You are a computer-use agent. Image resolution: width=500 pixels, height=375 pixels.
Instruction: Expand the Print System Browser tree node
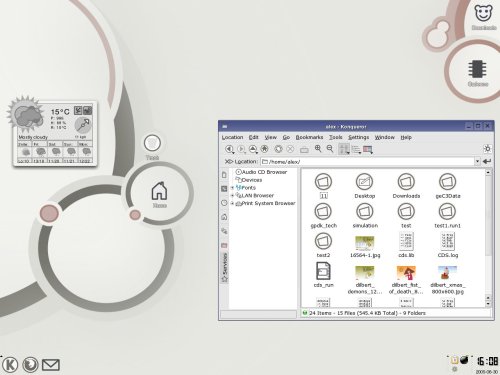[x=232, y=203]
